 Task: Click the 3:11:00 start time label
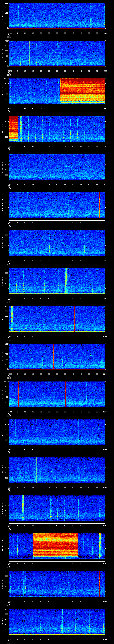tap(9, 412)
